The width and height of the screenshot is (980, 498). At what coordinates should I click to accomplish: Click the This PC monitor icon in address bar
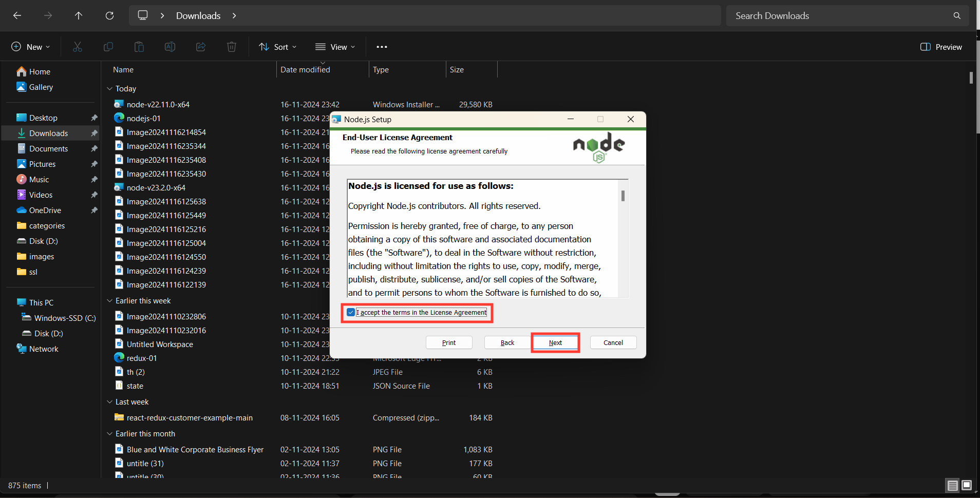coord(143,15)
